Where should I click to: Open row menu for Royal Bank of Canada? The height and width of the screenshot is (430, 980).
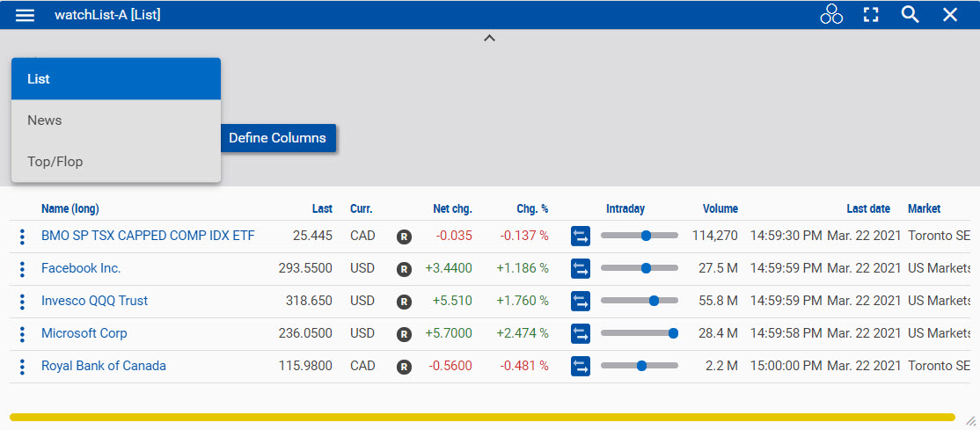click(22, 367)
